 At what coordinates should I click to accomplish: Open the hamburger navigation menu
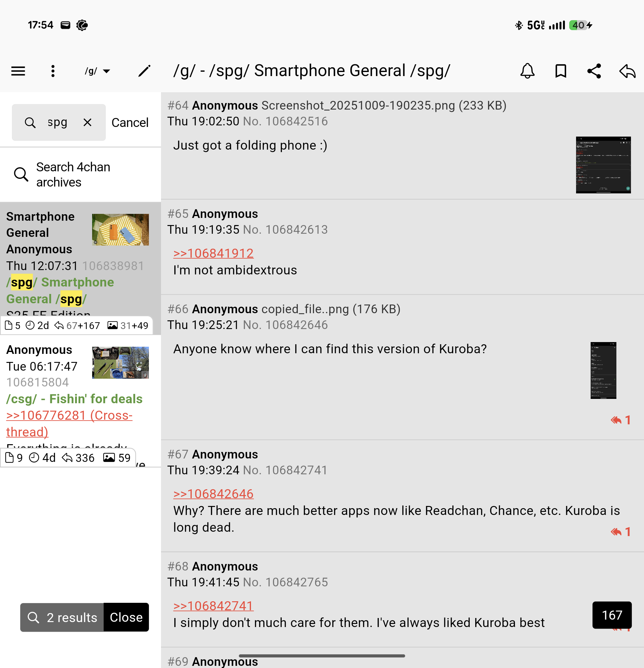pyautogui.click(x=18, y=71)
